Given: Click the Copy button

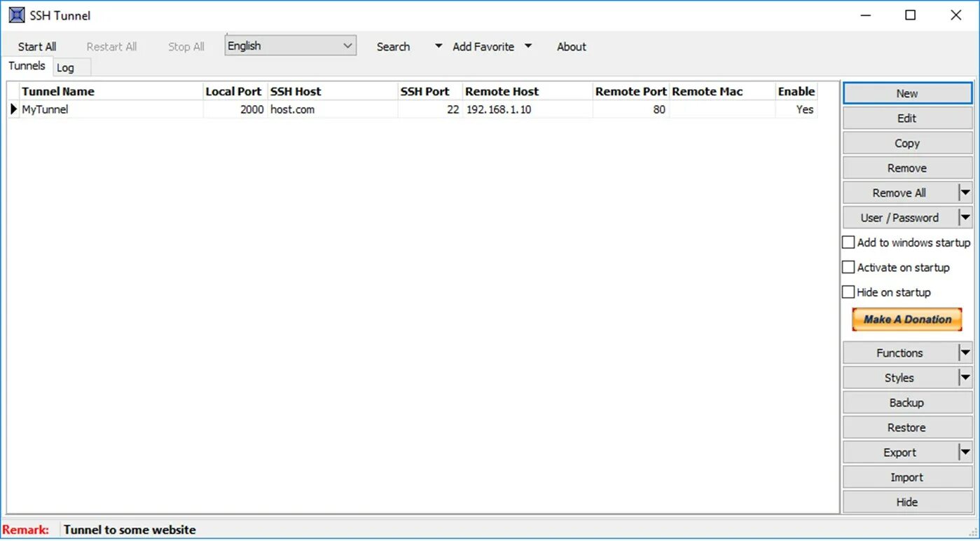Looking at the screenshot, I should (x=907, y=143).
